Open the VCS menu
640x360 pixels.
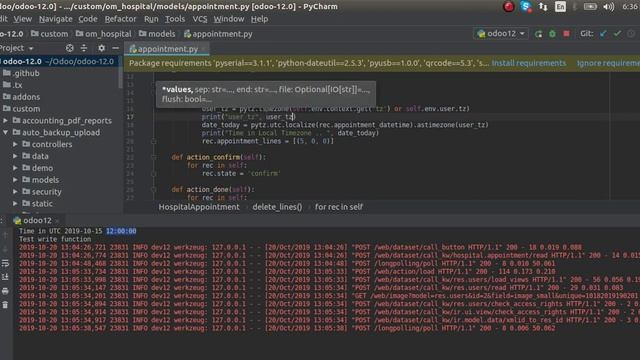click(200, 19)
